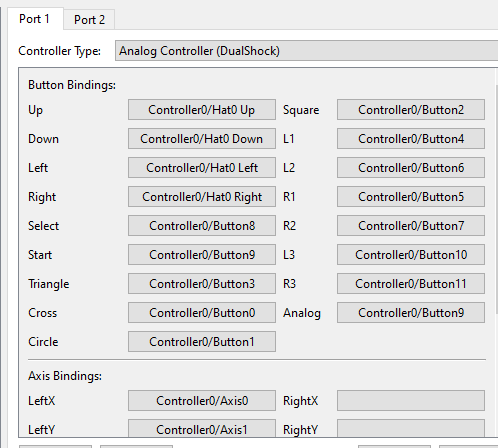Change the Circle binding Button1
The height and width of the screenshot is (448, 498).
(202, 342)
